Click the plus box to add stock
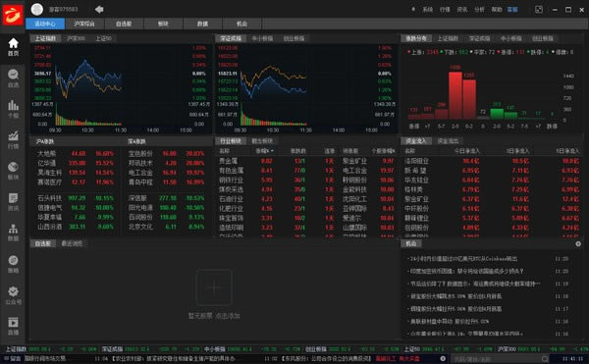The height and width of the screenshot is (364, 589). (x=214, y=287)
